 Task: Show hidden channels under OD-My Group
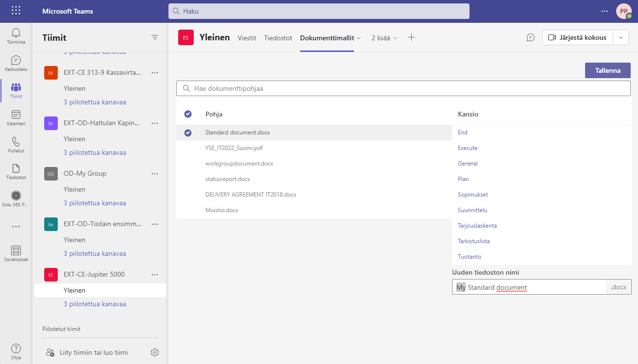[x=95, y=203]
